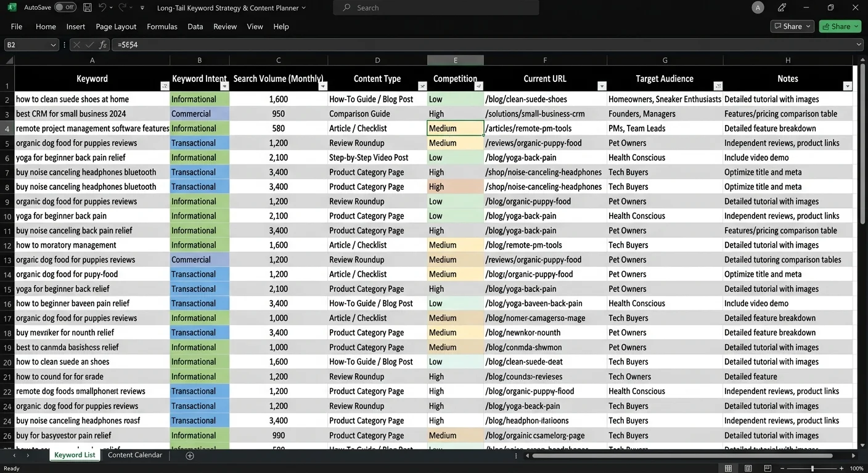Screen dimensions: 868x473
Task: Click the 'Comparison Guide' cell
Action: [x=377, y=114]
